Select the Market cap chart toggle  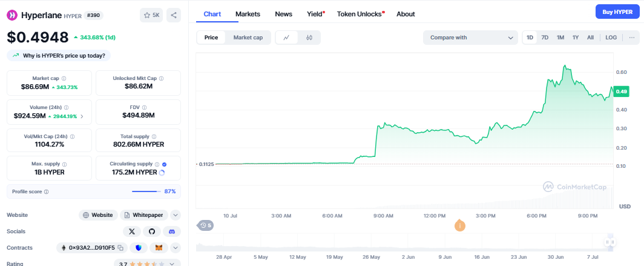point(248,38)
